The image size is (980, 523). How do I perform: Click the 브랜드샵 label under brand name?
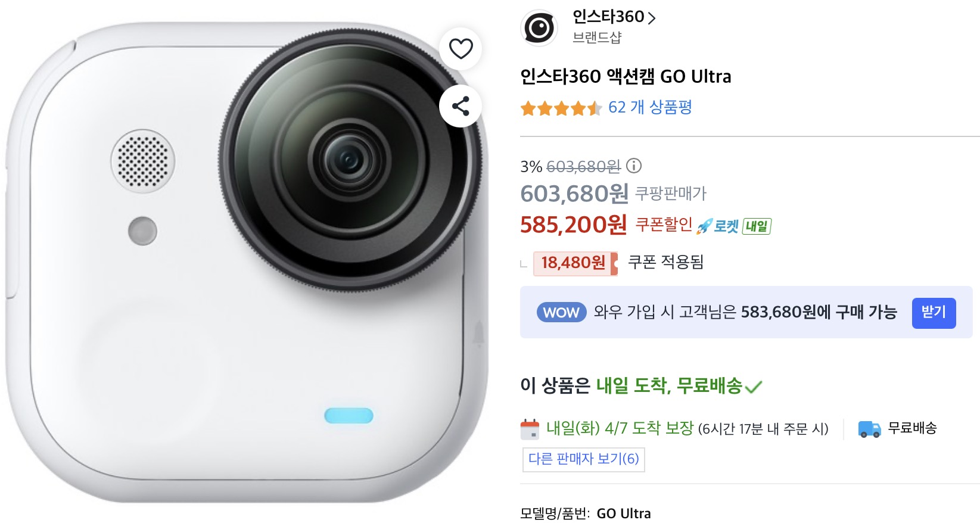point(597,38)
